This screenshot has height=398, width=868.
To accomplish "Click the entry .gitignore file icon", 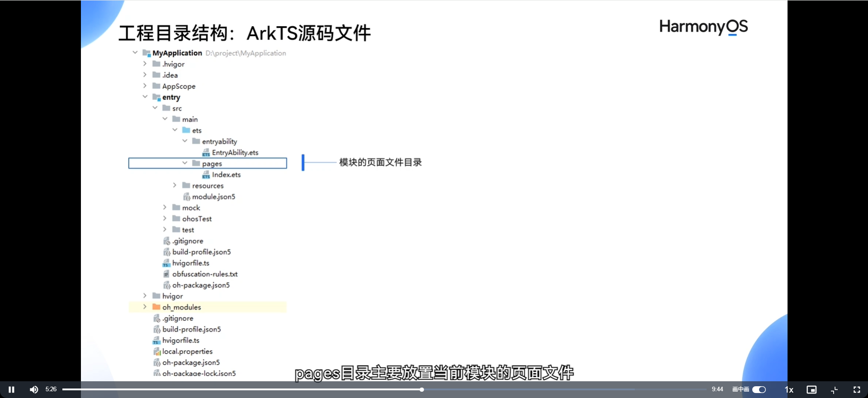I will point(166,241).
